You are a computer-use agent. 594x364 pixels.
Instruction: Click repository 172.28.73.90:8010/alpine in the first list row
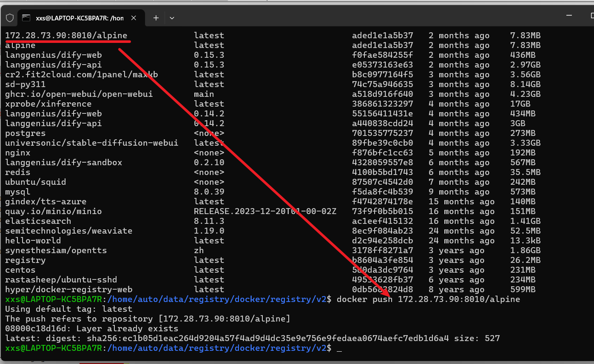tap(66, 36)
